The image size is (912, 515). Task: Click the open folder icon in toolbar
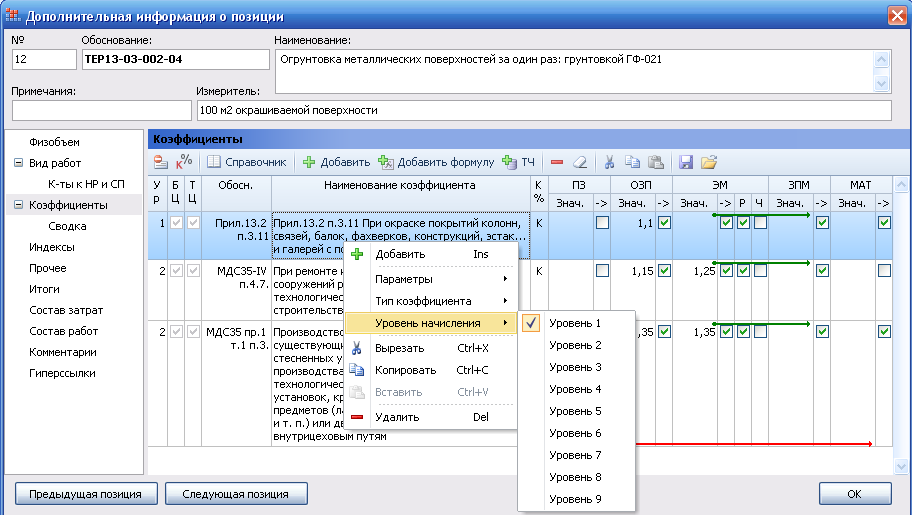[x=709, y=161]
